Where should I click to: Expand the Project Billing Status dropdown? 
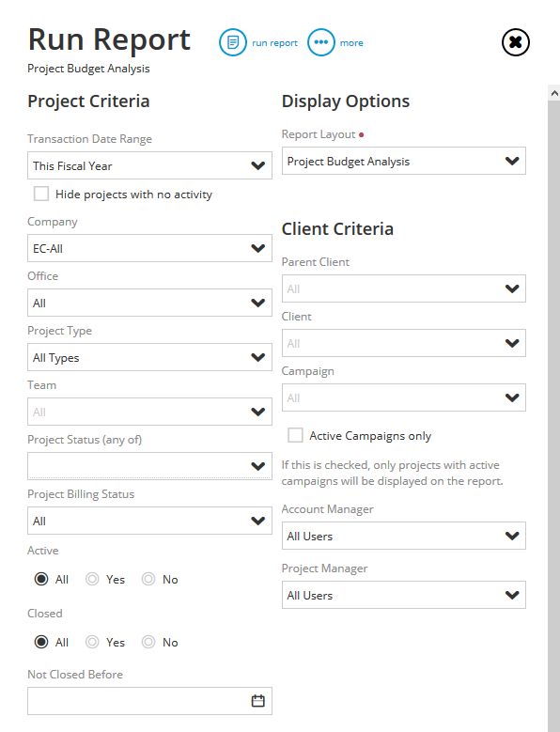(x=149, y=521)
